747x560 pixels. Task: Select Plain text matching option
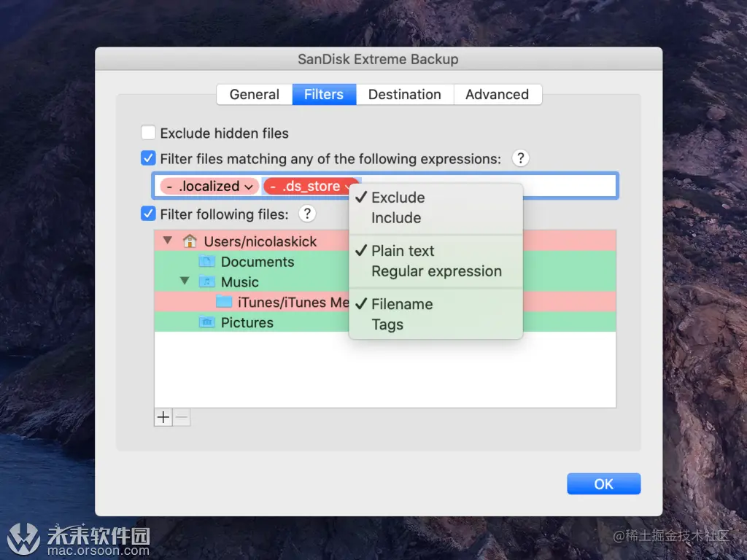click(436, 251)
